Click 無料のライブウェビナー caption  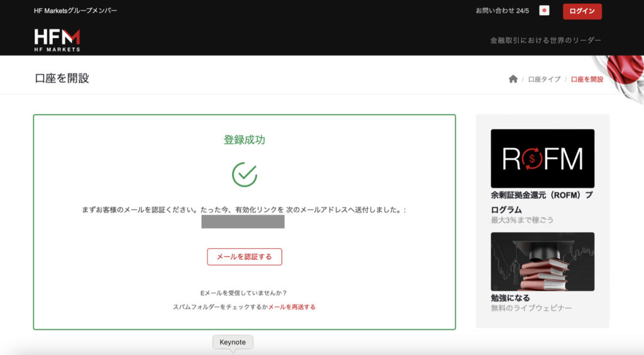click(531, 309)
